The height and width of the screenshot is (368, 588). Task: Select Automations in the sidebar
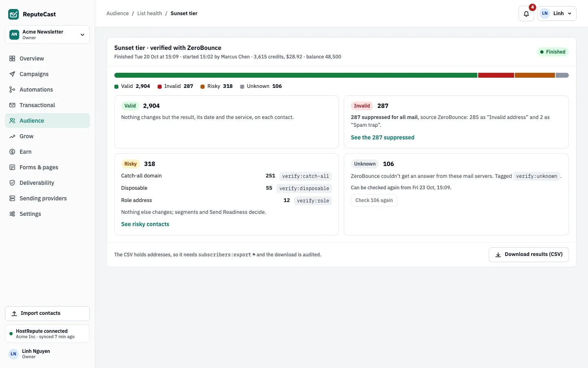[47, 90]
